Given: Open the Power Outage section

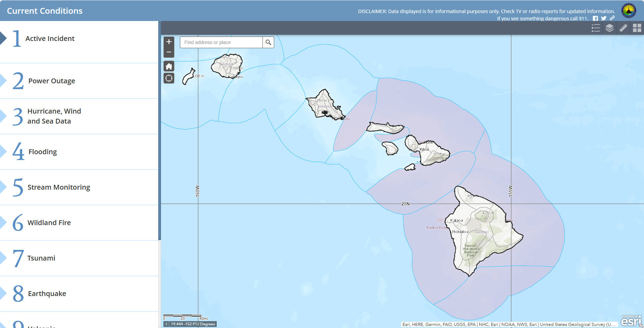Looking at the screenshot, I should (x=52, y=81).
